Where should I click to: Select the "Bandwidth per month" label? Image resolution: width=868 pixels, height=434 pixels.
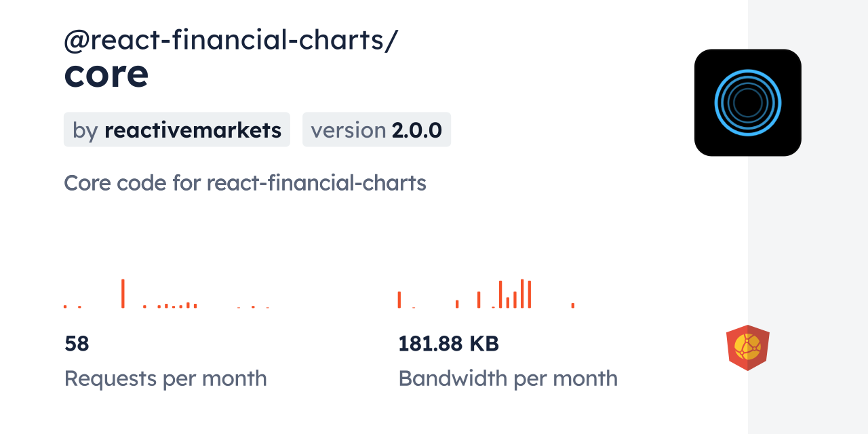coord(508,378)
